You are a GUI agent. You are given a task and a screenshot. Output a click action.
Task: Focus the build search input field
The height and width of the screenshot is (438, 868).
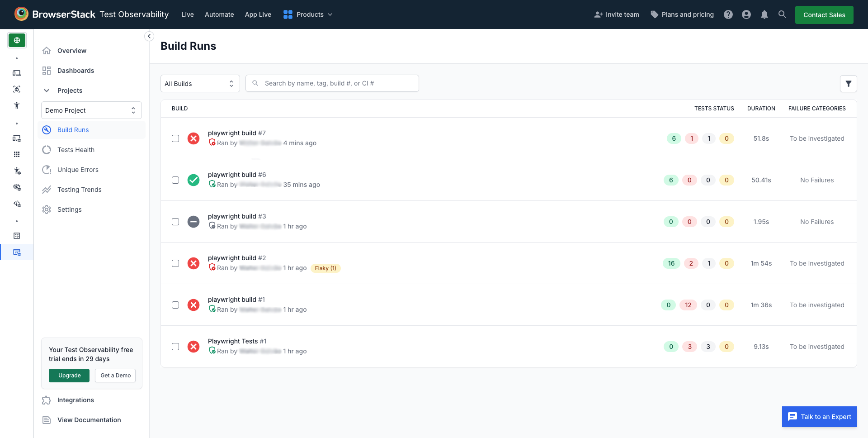tap(332, 83)
